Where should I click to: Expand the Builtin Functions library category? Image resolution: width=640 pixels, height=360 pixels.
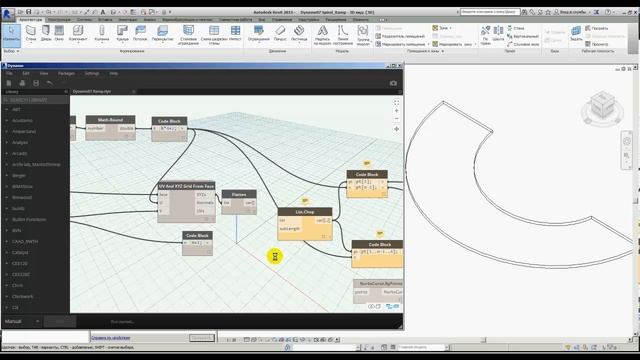click(29, 220)
